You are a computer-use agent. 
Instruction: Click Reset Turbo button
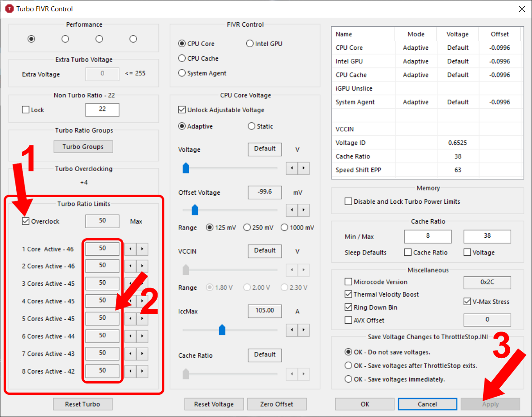click(x=82, y=404)
